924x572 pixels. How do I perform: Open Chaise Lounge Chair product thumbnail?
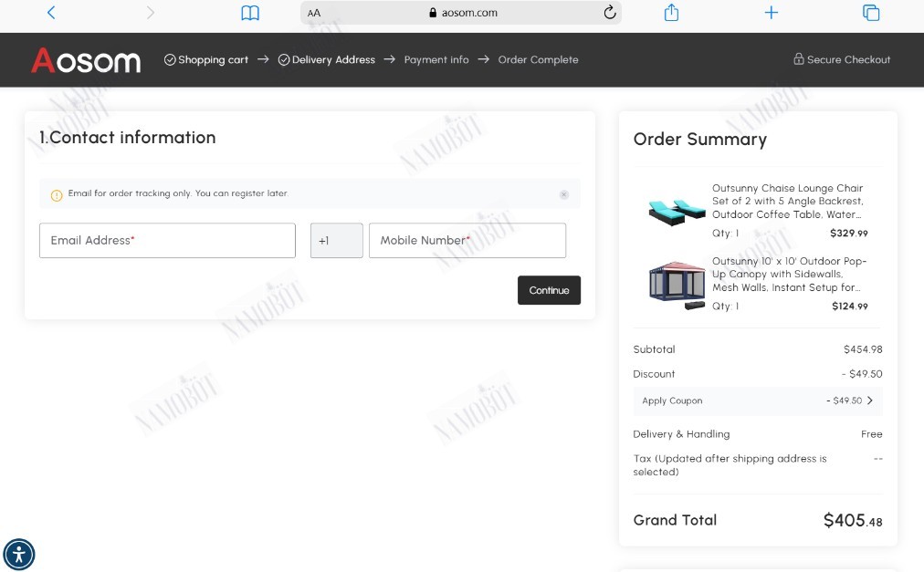(676, 212)
